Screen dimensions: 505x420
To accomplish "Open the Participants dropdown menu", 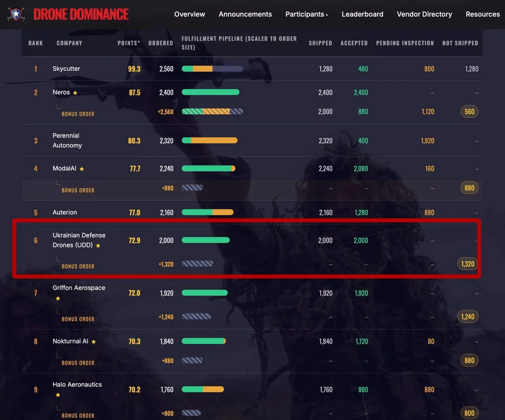I will coord(306,14).
